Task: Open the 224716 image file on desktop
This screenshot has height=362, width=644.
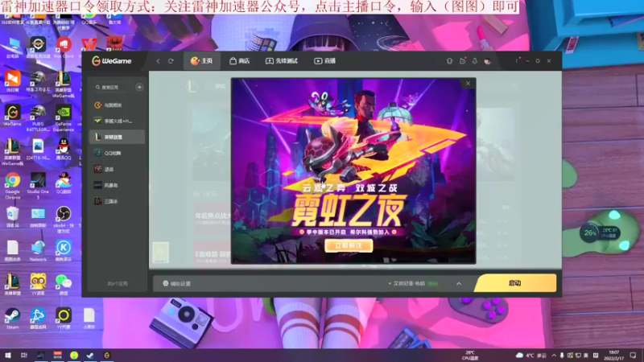Action: 38,150
